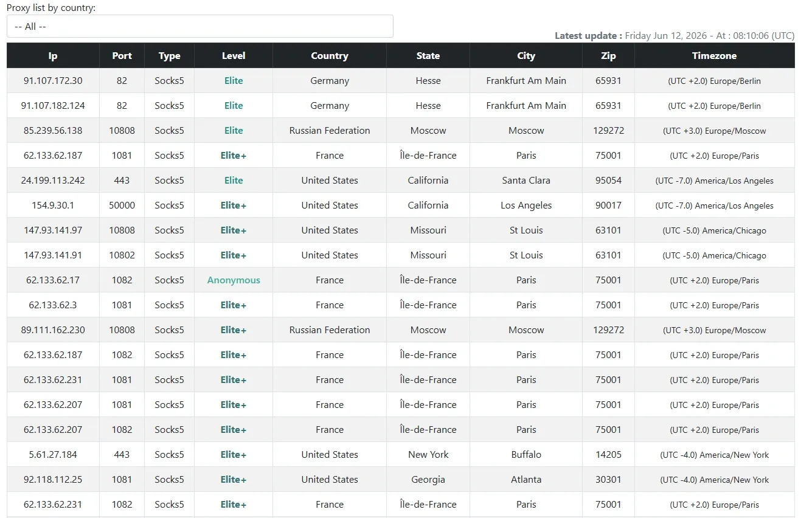The width and height of the screenshot is (812, 518).
Task: Select IP address 5.61.27.184
Action: [x=53, y=455]
